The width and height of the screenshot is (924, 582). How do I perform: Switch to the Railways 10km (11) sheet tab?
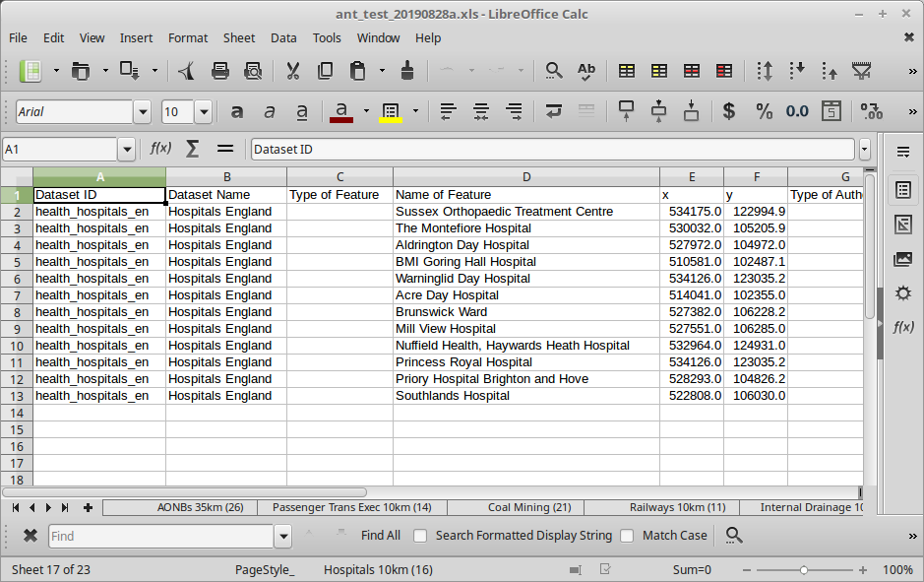(x=662, y=508)
